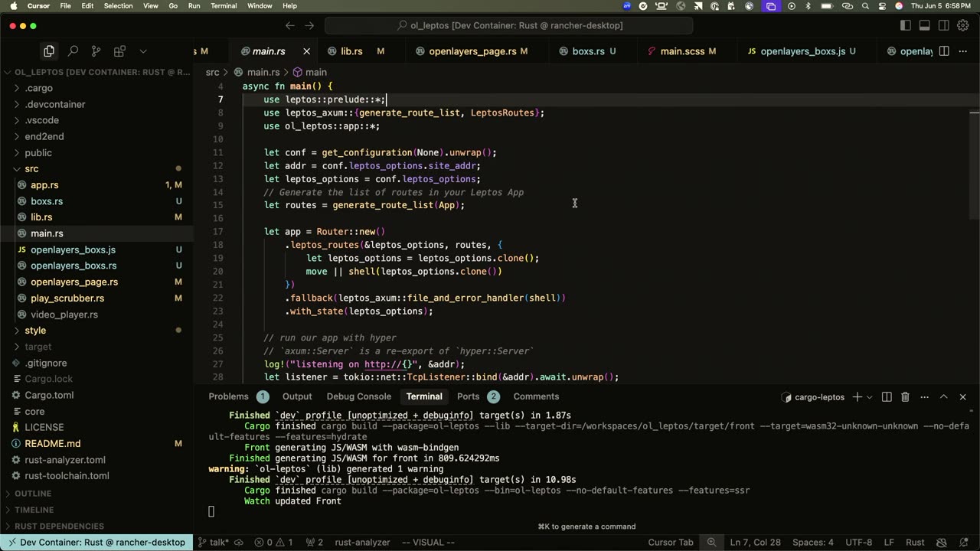Click the rust-analyzer status item
The width and height of the screenshot is (980, 551).
pyautogui.click(x=362, y=542)
